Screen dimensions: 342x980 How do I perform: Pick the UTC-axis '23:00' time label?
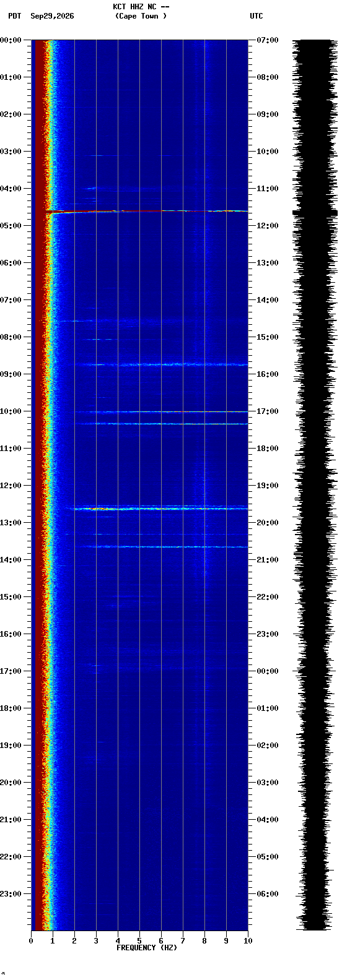(268, 634)
